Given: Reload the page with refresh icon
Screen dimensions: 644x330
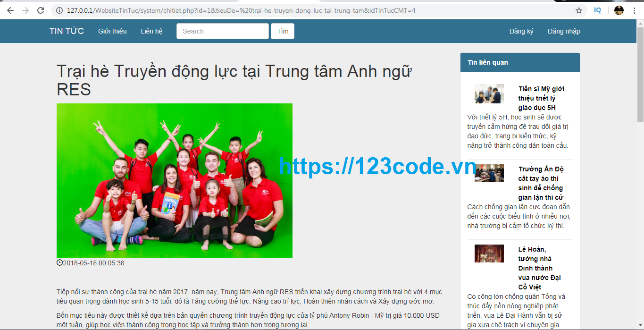Looking at the screenshot, I should point(41,10).
